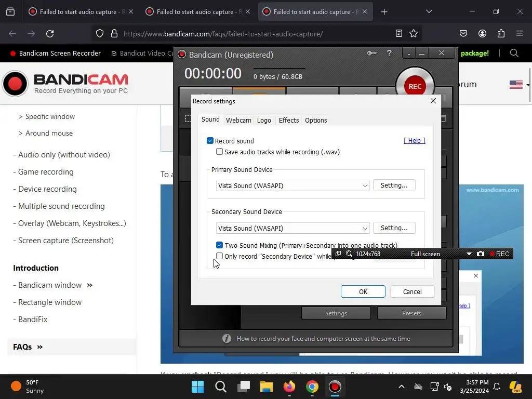Open Firefox extensions puzzle icon
532x399 pixels.
tap(501, 33)
